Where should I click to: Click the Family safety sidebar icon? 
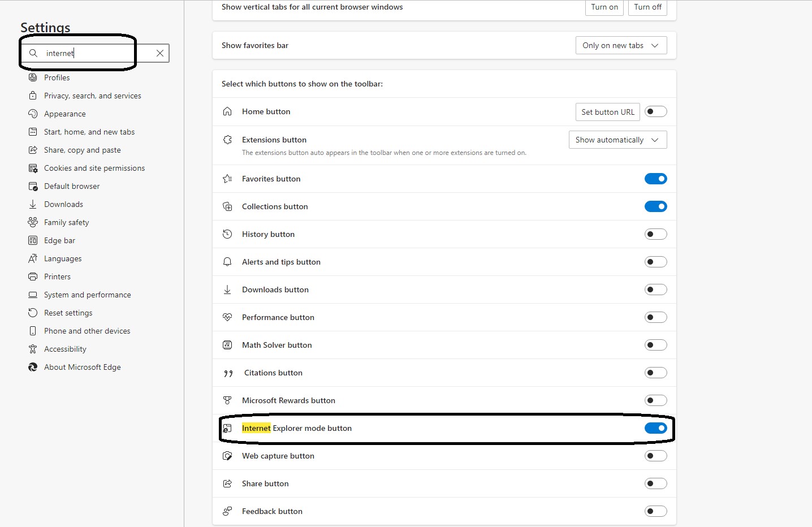click(33, 222)
